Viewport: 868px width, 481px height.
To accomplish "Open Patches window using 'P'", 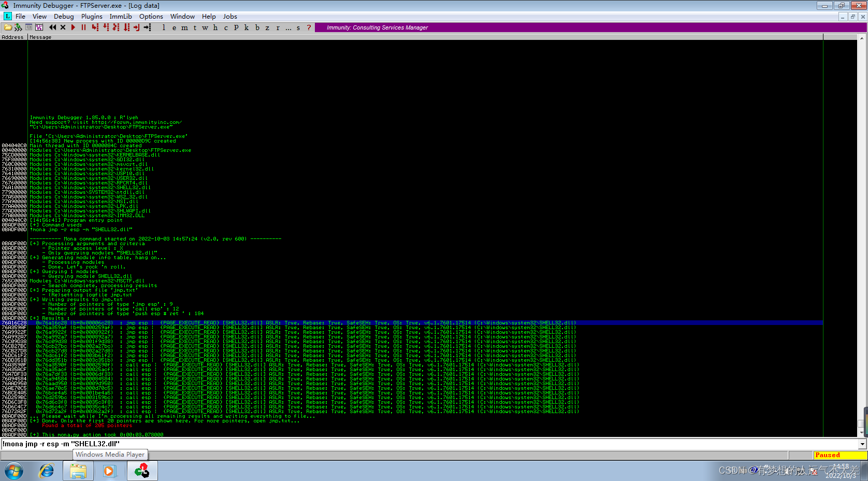I will [x=236, y=27].
